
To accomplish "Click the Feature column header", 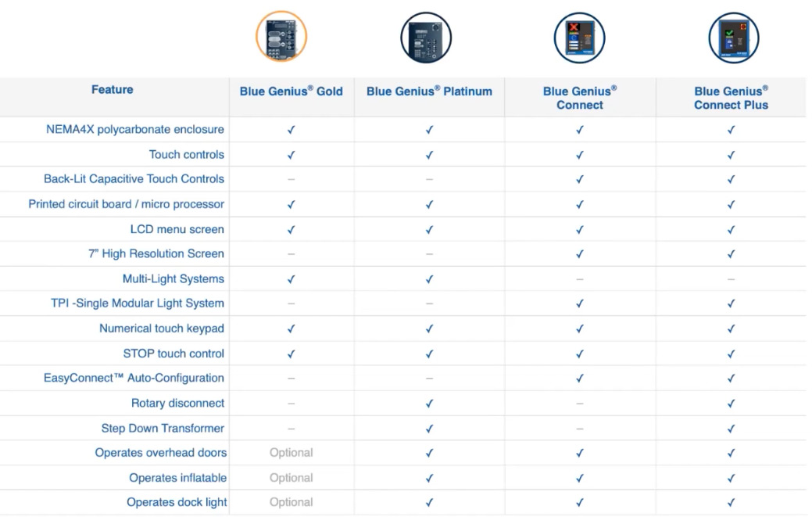I will pos(112,90).
